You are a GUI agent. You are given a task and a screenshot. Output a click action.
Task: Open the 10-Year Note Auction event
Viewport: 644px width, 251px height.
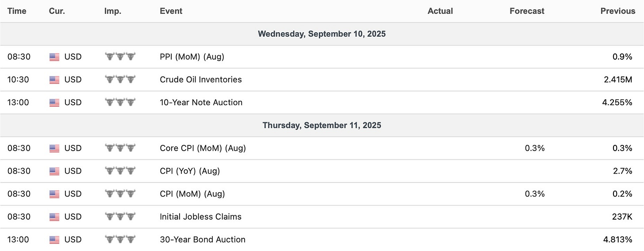(x=201, y=103)
